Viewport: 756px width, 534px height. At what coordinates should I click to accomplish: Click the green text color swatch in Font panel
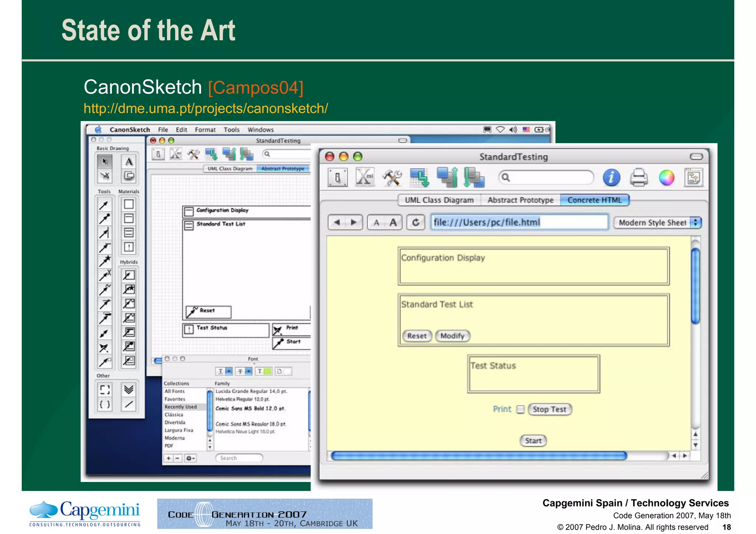point(264,371)
